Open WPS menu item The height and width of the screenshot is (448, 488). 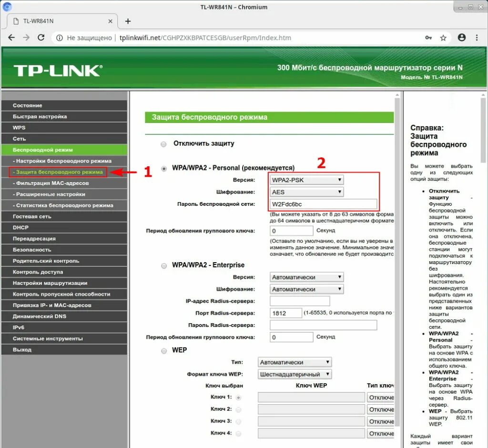(64, 128)
